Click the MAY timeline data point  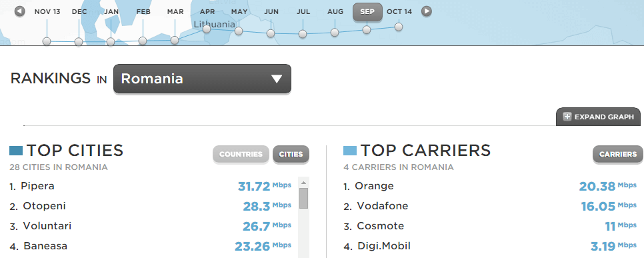click(239, 31)
